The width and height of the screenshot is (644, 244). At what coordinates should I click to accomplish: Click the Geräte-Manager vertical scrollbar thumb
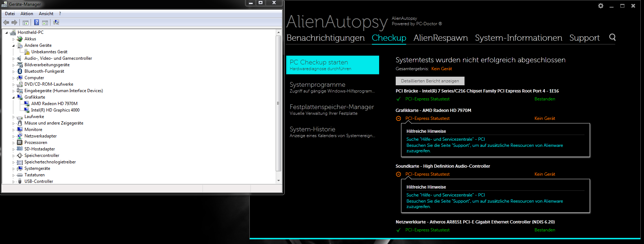point(279,103)
